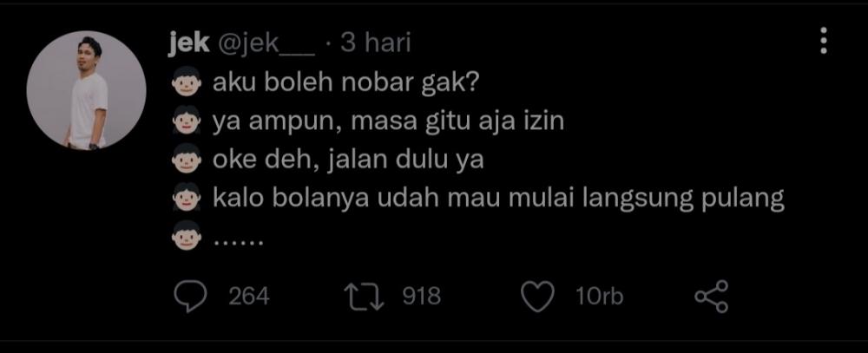
Task: Click the line 'oke deh, jalan dulu ya'
Action: (x=348, y=160)
